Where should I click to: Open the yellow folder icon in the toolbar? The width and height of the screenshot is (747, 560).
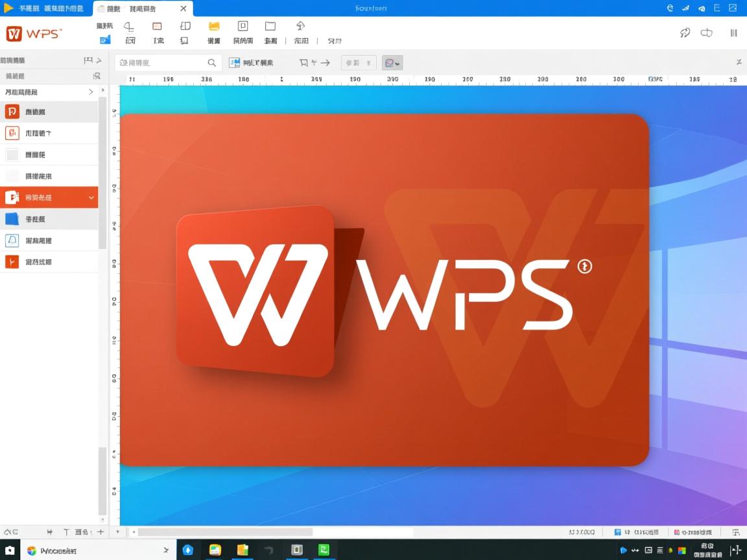pyautogui.click(x=213, y=26)
